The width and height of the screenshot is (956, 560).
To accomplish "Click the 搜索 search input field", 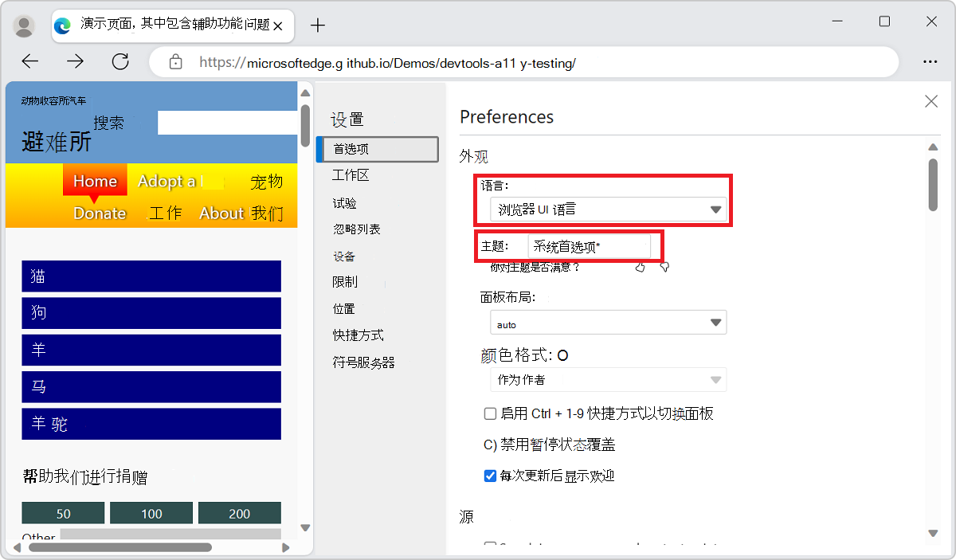I will coord(227,122).
